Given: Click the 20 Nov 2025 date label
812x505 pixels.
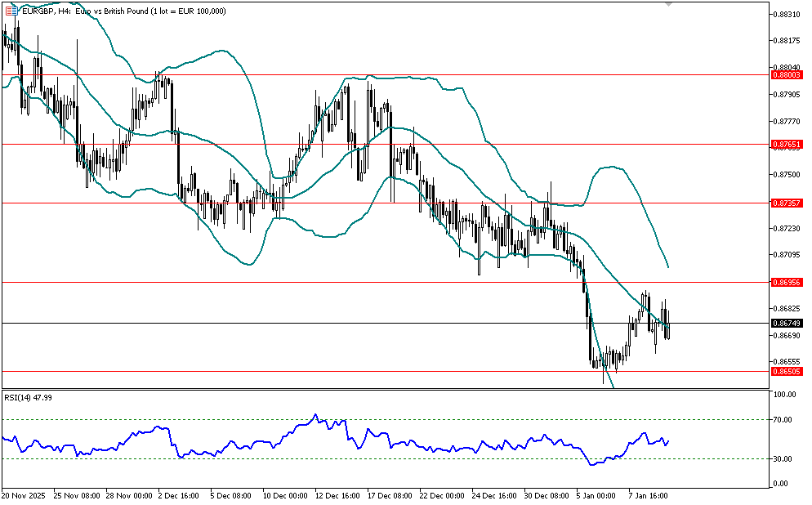Looking at the screenshot, I should pyautogui.click(x=25, y=495).
